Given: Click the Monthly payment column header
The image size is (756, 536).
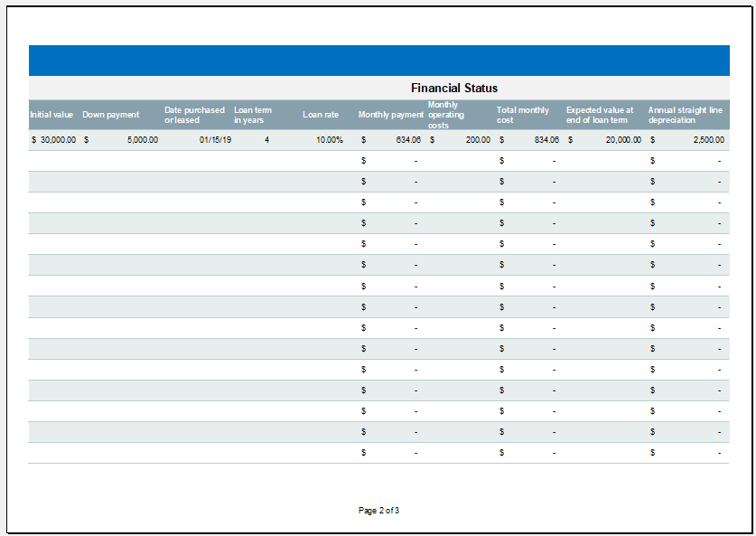Looking at the screenshot, I should click(x=391, y=115).
